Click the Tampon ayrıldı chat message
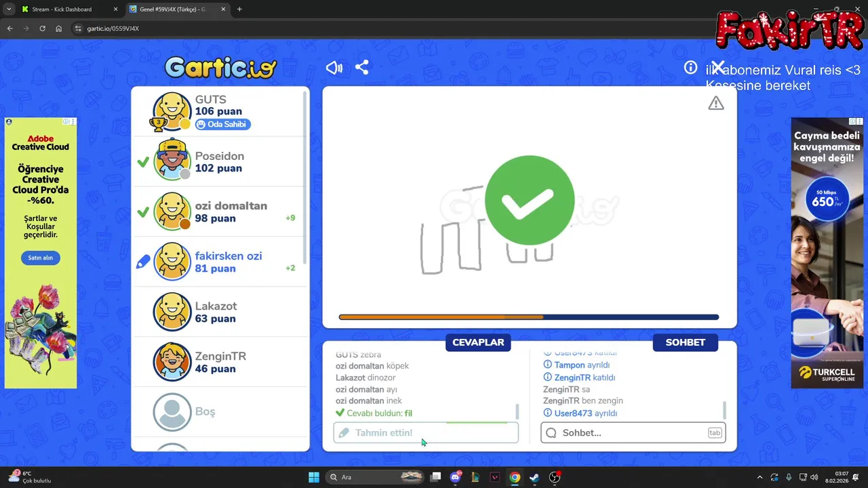Viewport: 868px width, 488px height. pos(576,365)
